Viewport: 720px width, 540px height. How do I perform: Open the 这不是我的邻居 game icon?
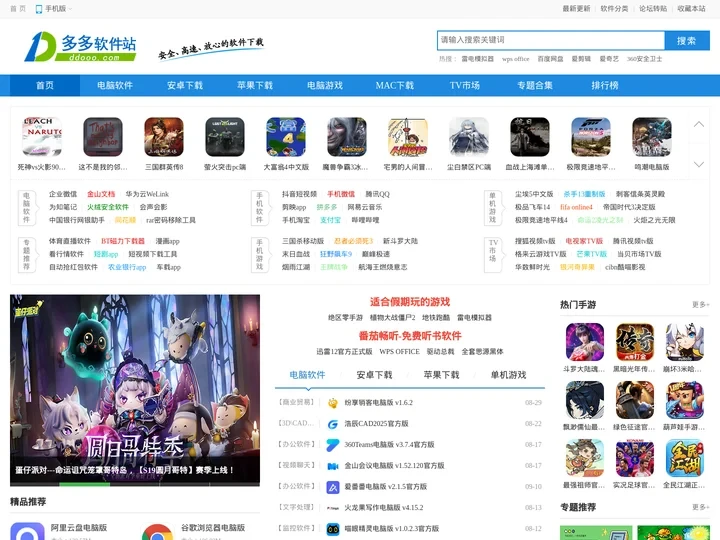(x=103, y=137)
